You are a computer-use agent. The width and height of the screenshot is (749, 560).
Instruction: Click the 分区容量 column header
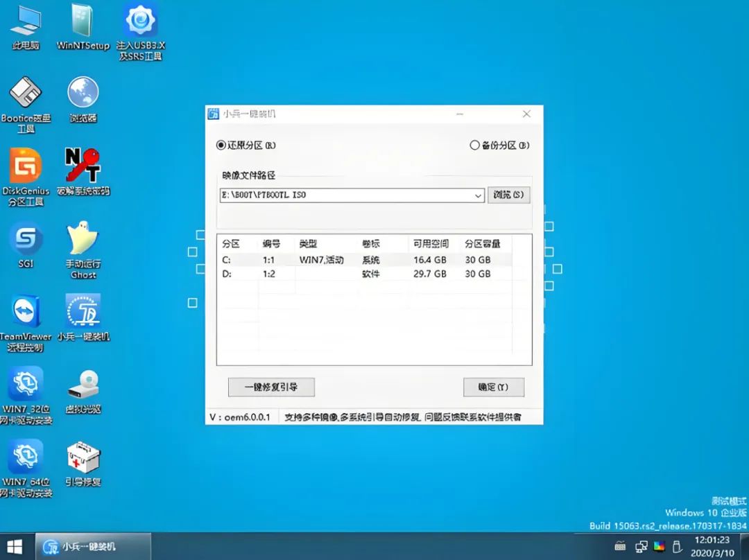pyautogui.click(x=483, y=244)
